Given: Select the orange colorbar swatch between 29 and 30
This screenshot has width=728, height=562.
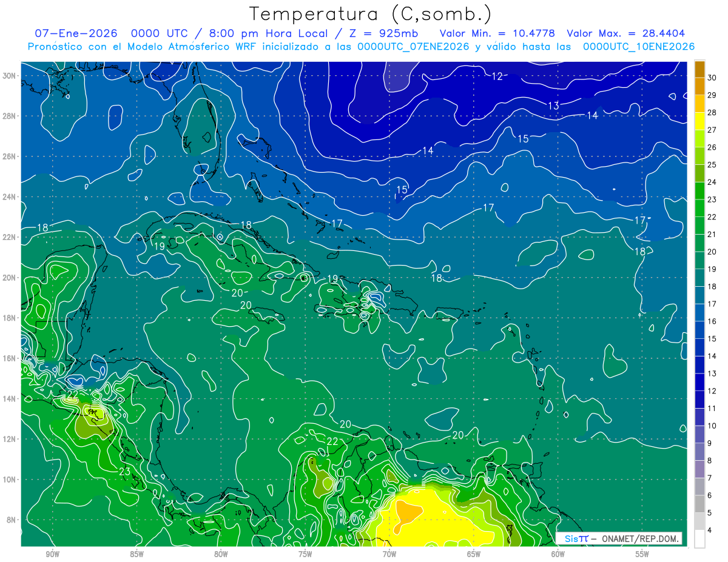Looking at the screenshot, I should [x=699, y=85].
